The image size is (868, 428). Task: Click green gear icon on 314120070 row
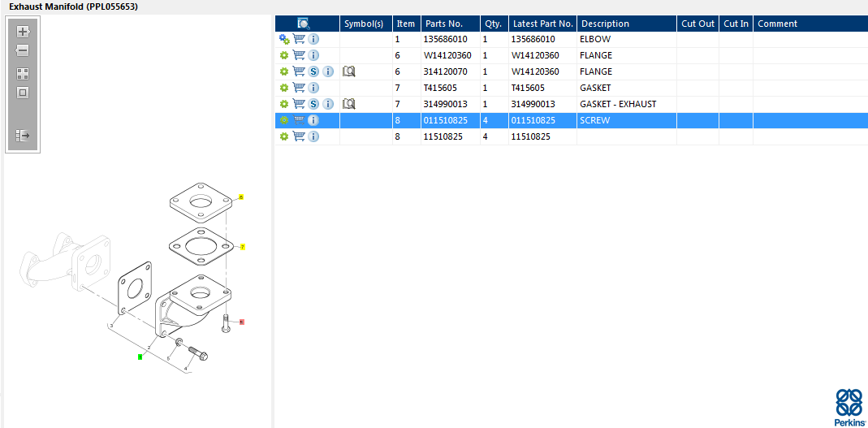click(284, 71)
